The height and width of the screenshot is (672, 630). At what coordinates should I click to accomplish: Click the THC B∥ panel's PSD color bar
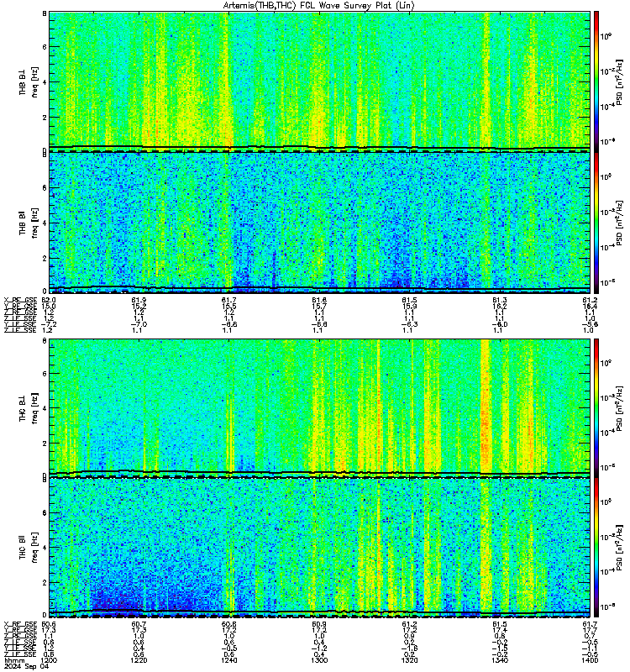596,548
